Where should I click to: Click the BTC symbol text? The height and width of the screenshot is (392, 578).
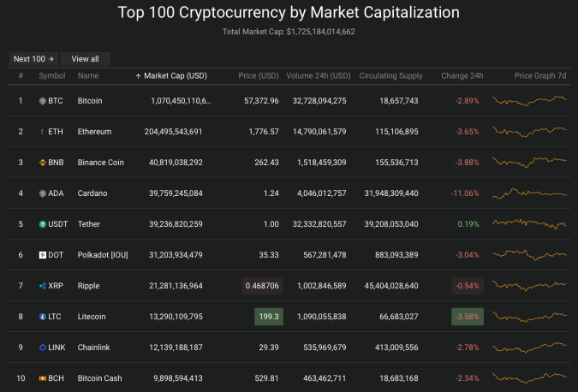point(56,101)
